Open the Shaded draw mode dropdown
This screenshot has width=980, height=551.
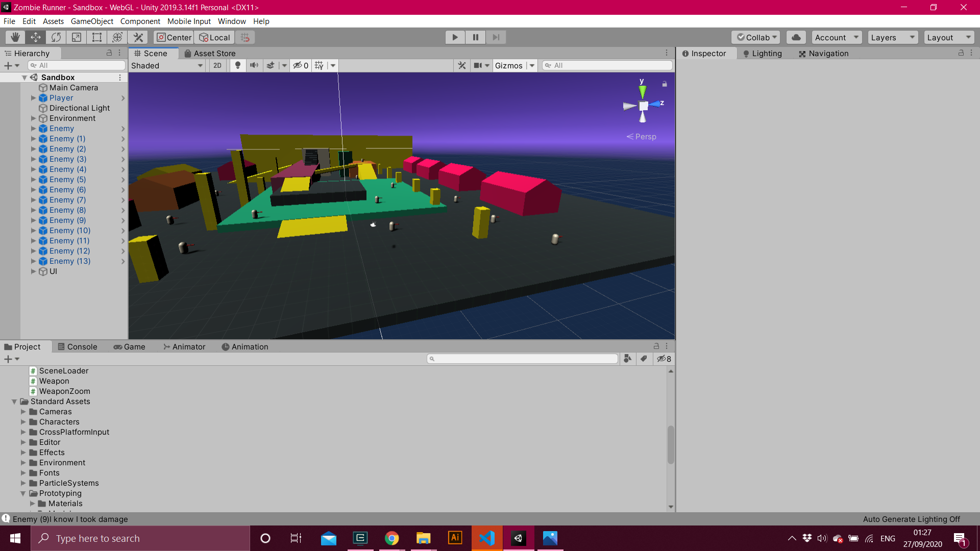point(167,65)
